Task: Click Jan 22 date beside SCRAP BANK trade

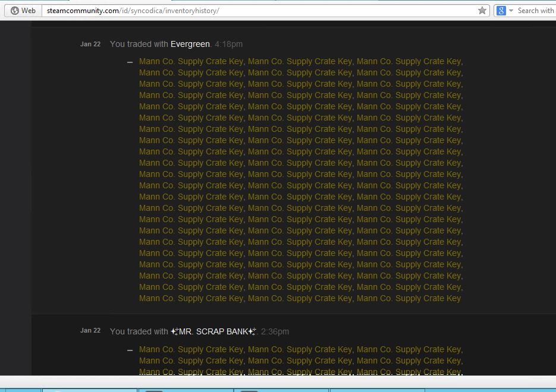Action: coord(90,331)
